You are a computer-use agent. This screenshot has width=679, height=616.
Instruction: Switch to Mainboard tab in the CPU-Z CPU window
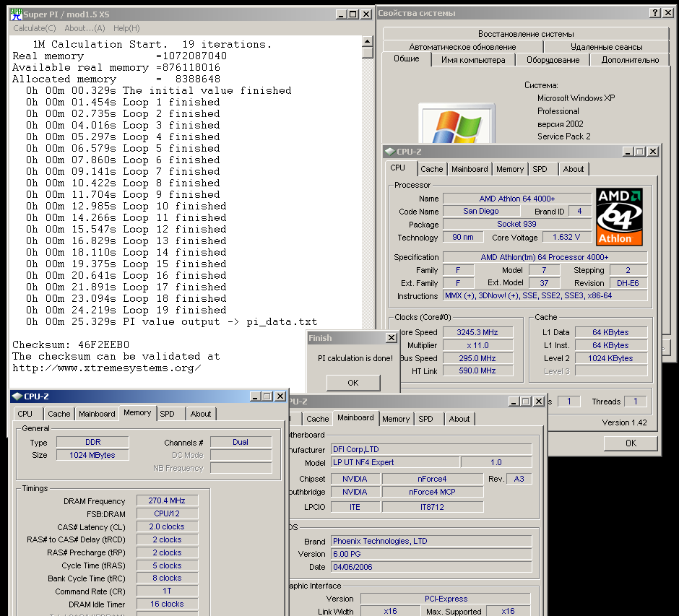click(x=470, y=169)
